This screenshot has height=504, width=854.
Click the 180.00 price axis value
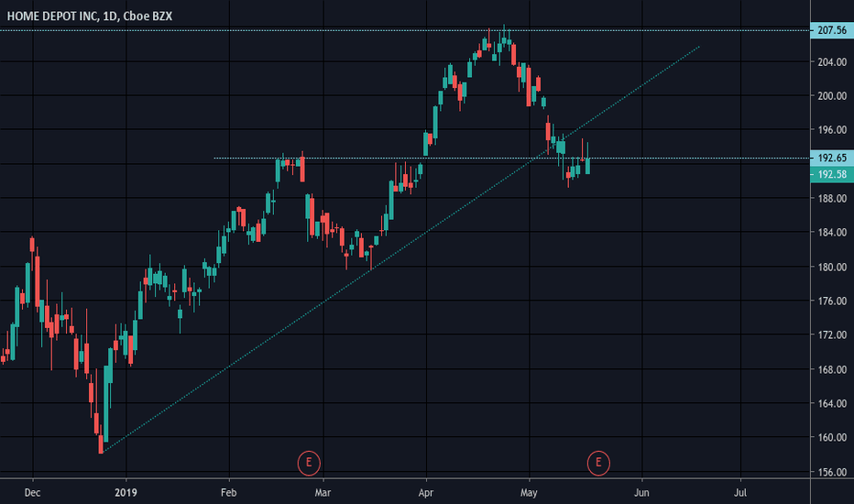832,267
